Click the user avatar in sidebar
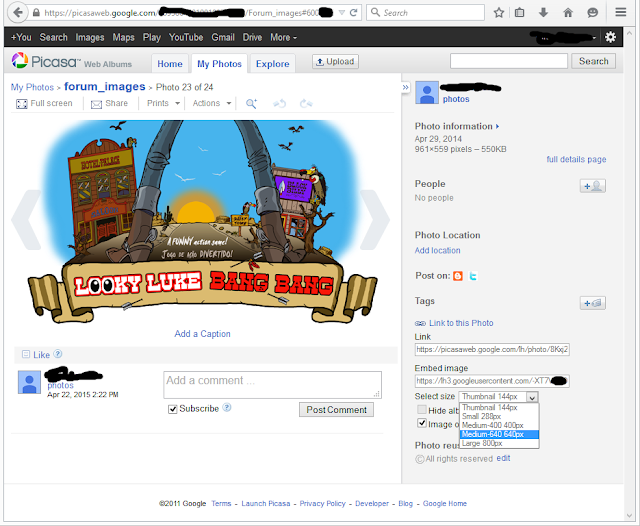Screen dimensions: 640x526 (x=427, y=93)
